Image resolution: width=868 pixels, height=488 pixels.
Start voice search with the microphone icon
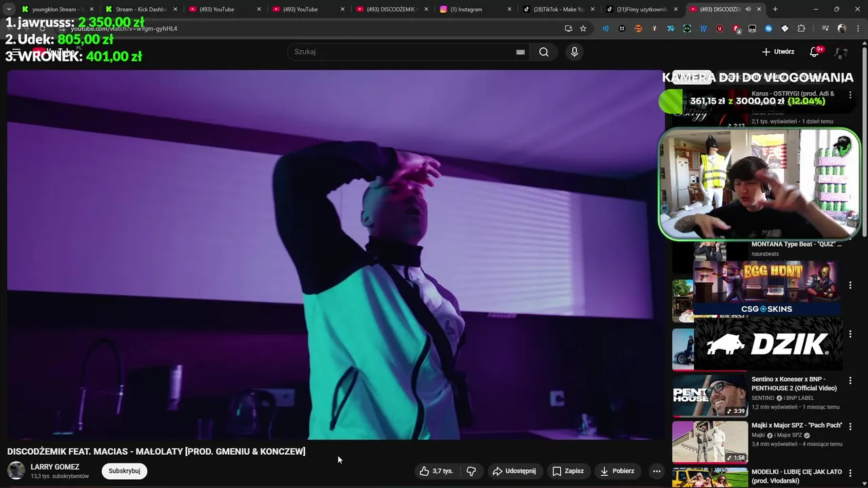574,52
